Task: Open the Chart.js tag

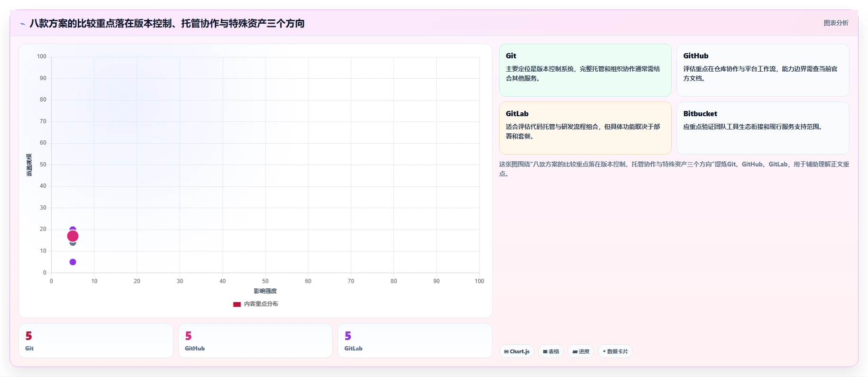Action: pos(517,351)
